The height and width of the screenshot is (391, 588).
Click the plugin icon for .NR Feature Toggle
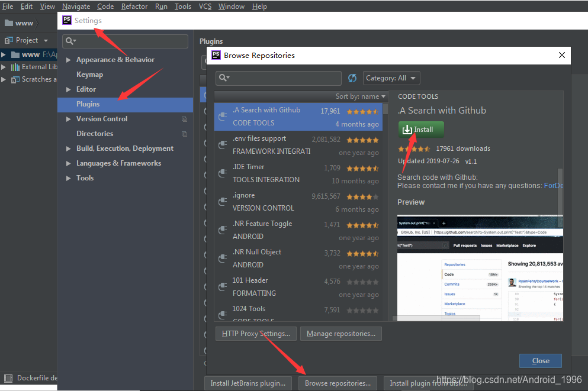(223, 230)
